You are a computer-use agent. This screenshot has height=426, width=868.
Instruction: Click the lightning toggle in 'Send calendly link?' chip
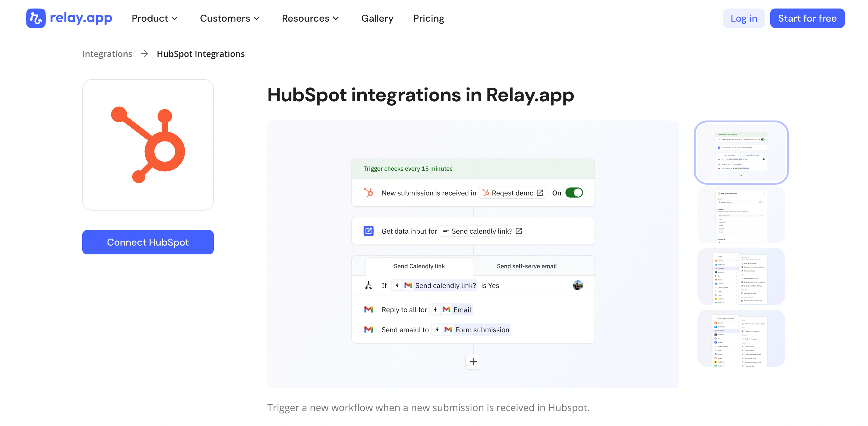click(398, 285)
